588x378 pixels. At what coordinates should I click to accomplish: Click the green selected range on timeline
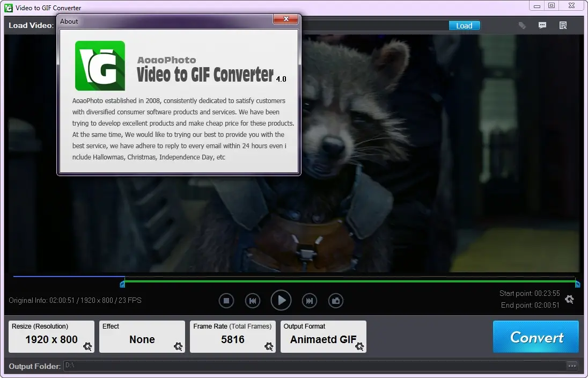tap(350, 280)
